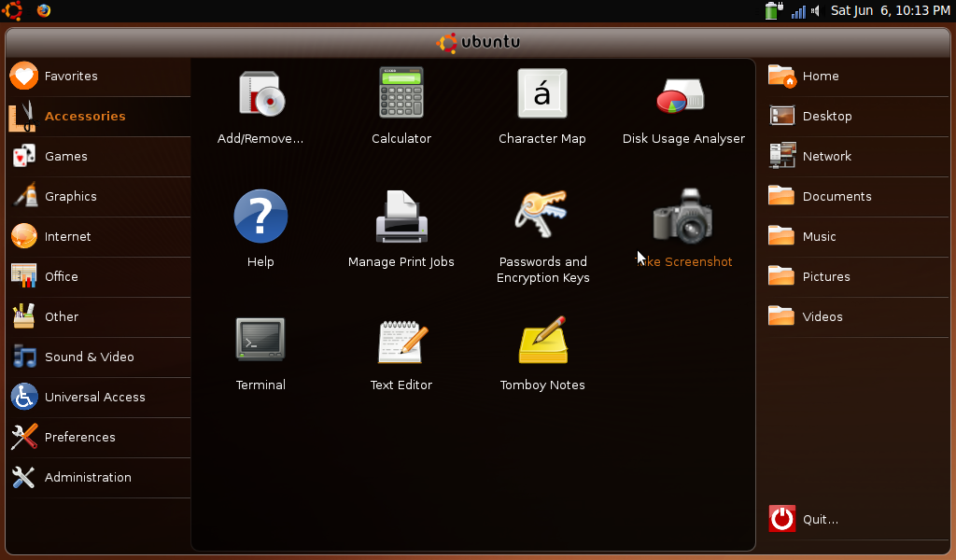Open the Sound & Video category

click(x=99, y=357)
